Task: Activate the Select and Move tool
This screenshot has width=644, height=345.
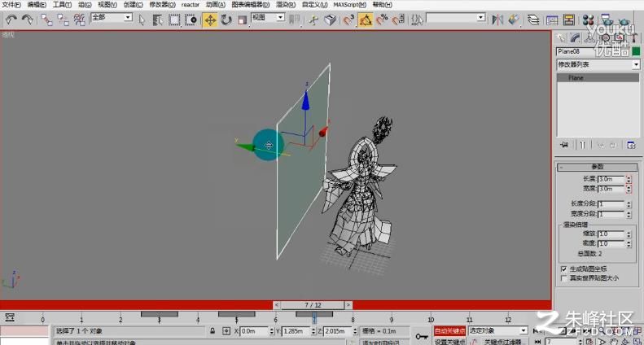Action: pos(210,20)
